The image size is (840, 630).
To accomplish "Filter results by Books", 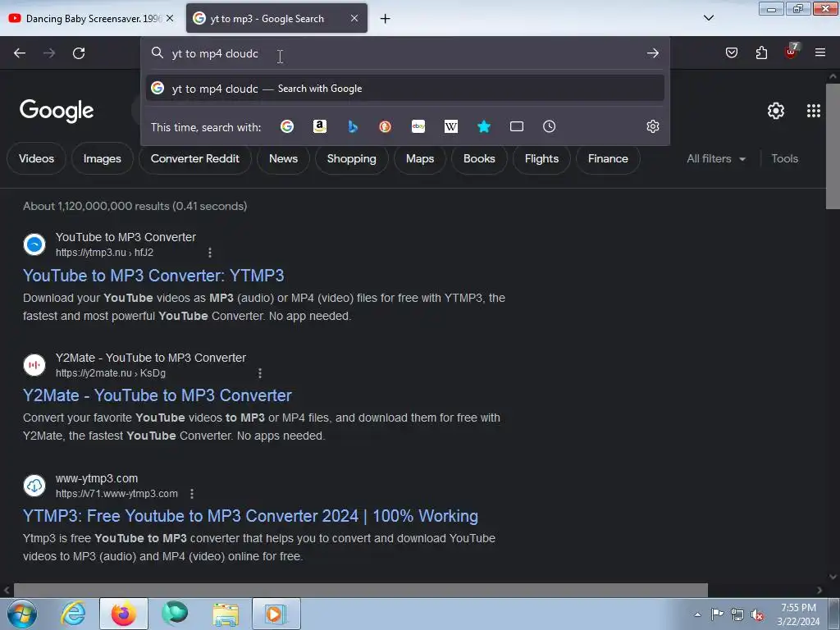I will (x=479, y=158).
